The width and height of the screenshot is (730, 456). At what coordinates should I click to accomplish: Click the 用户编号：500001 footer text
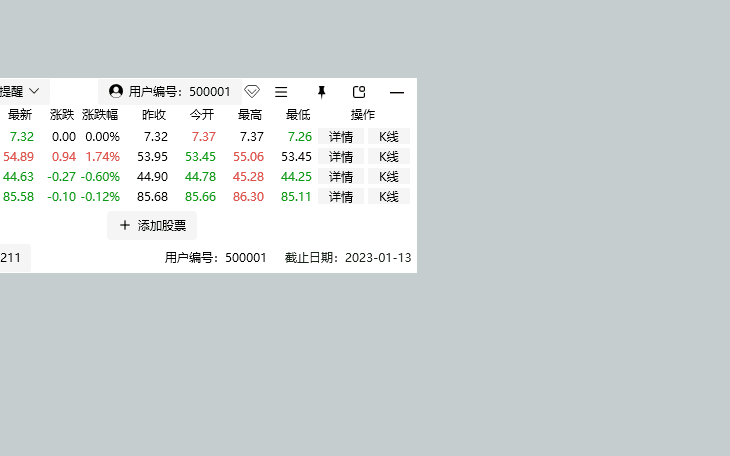[216, 258]
